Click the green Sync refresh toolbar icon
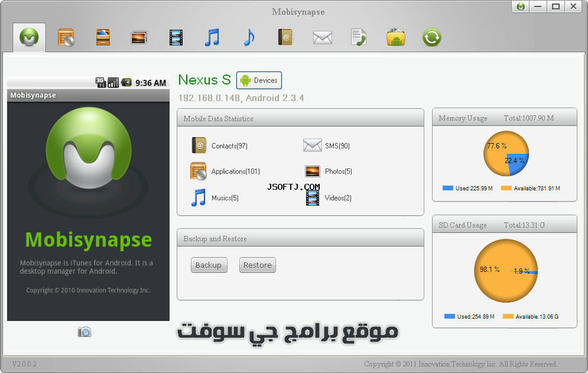 431,37
